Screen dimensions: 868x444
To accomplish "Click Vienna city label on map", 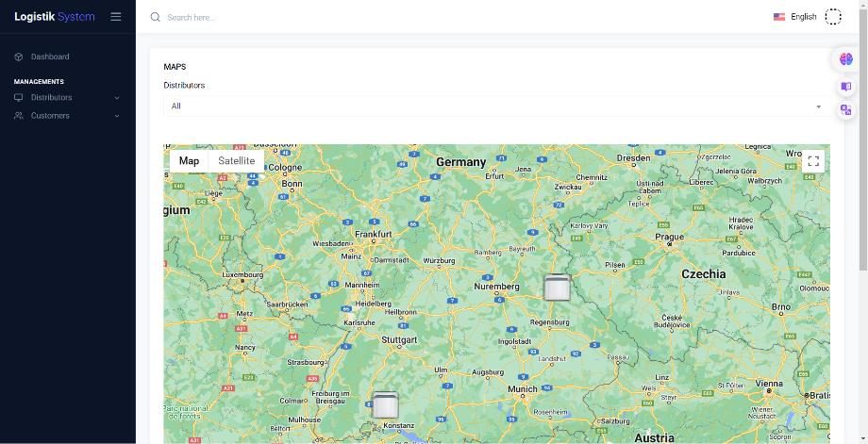I will pyautogui.click(x=769, y=383).
